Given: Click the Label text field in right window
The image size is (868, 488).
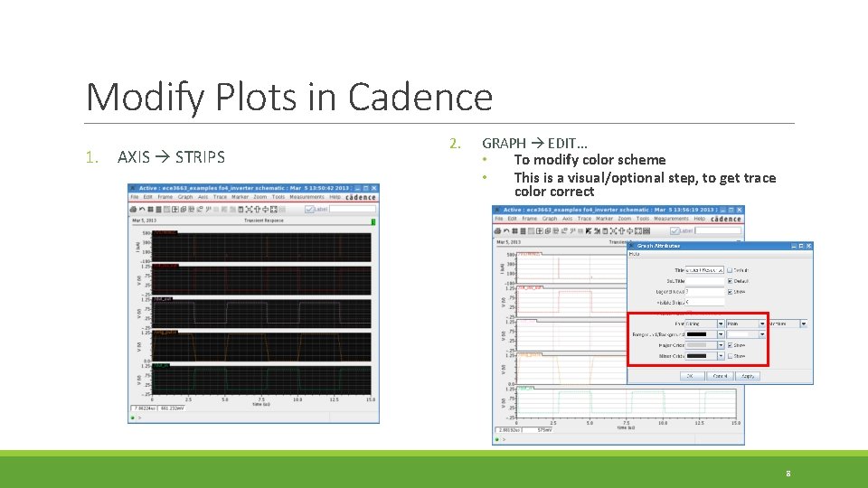Looking at the screenshot, I should click(718, 230).
